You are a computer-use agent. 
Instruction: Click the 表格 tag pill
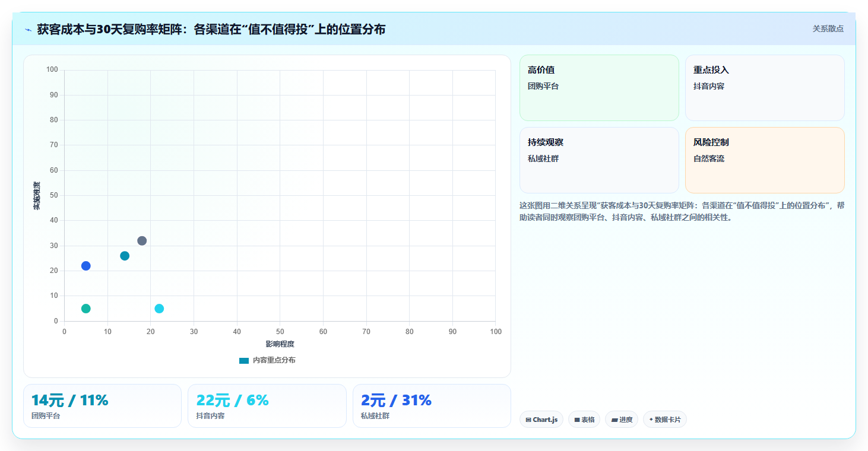584,420
